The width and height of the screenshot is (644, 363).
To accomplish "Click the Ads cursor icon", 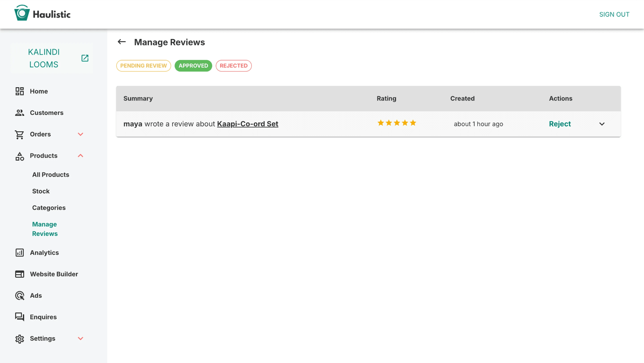I will pos(20,296).
